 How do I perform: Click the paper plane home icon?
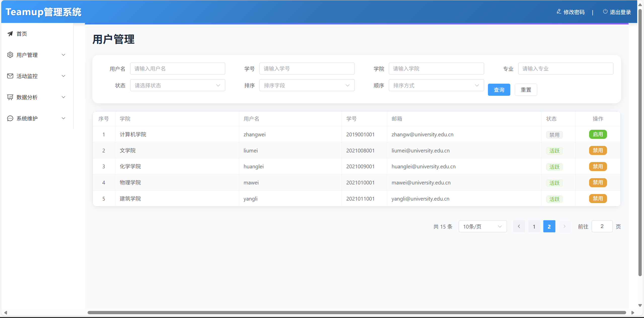(x=10, y=34)
